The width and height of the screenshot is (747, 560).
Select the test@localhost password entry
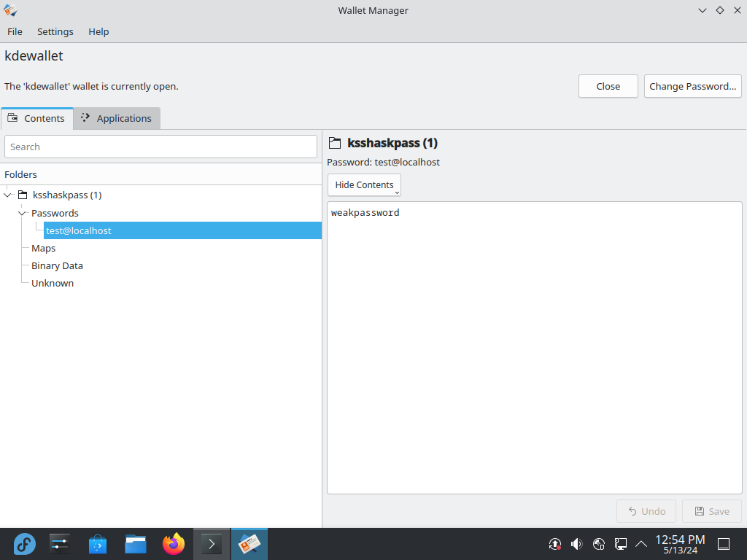click(x=183, y=230)
